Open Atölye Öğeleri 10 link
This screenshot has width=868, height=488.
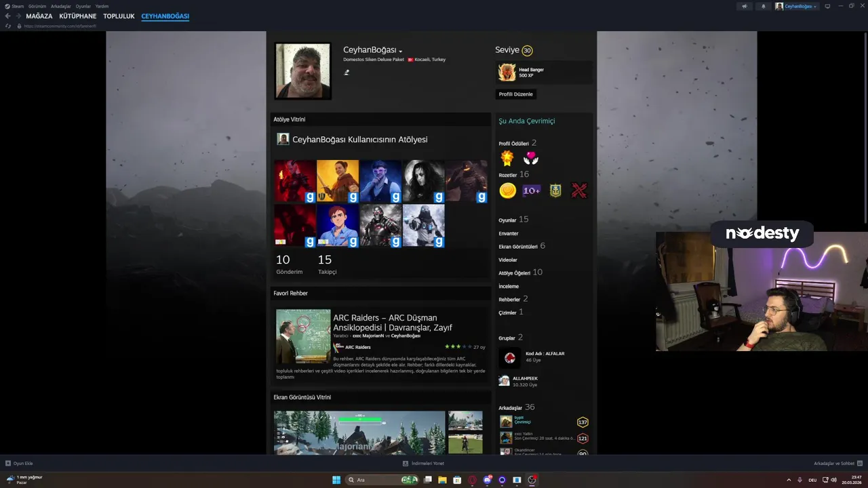click(x=521, y=272)
